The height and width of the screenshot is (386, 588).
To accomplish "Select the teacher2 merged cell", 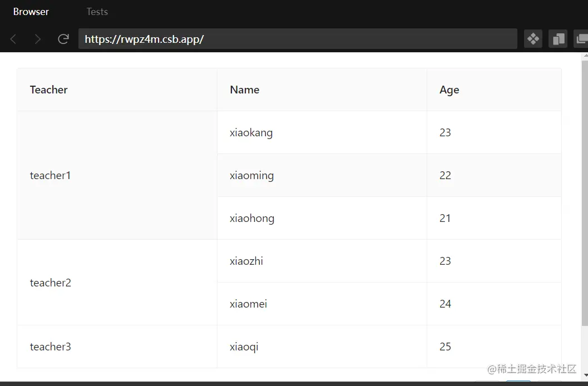I will coord(51,283).
